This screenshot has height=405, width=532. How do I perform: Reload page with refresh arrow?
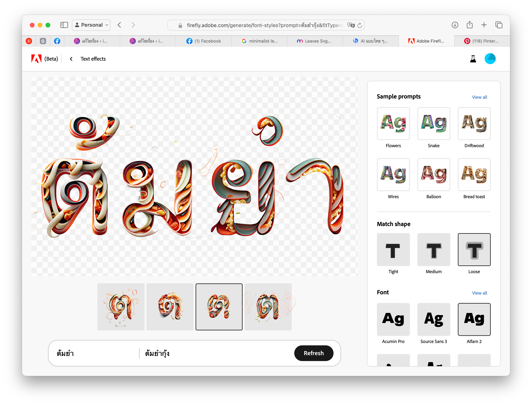(360, 25)
